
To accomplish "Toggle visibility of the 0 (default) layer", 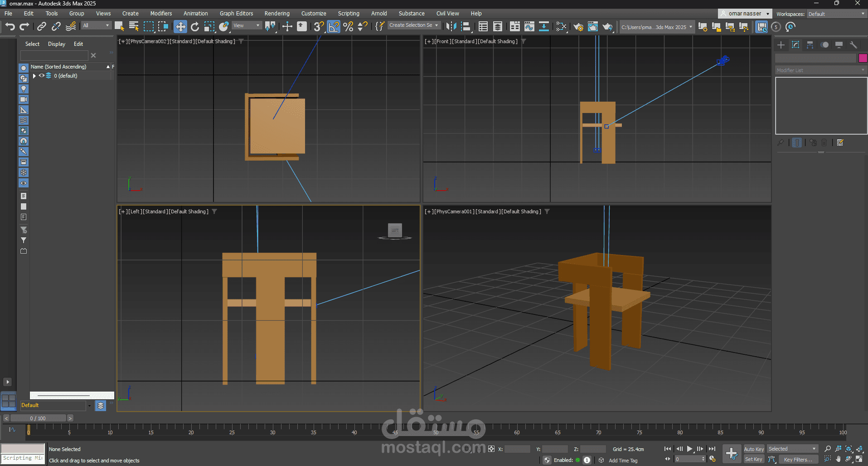I will click(x=41, y=76).
